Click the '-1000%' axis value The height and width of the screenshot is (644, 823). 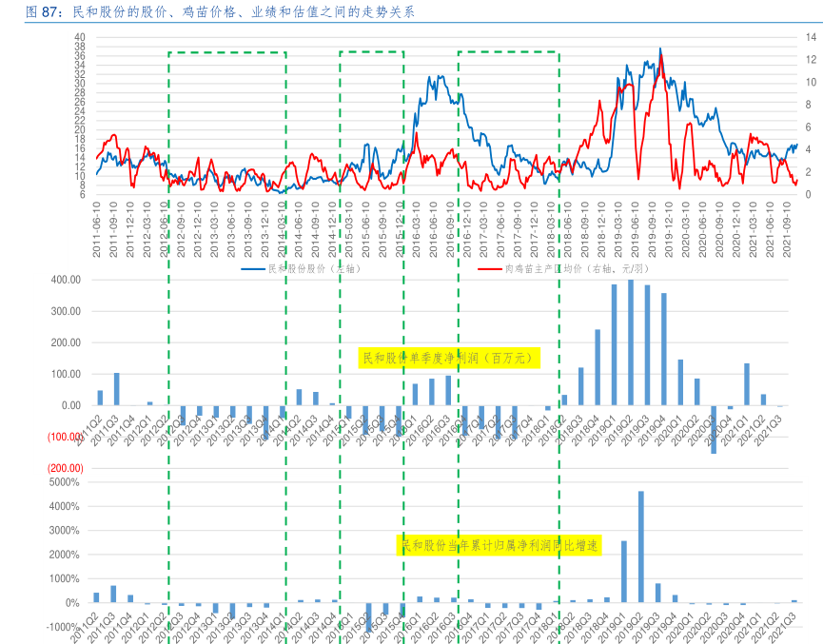pyautogui.click(x=63, y=627)
